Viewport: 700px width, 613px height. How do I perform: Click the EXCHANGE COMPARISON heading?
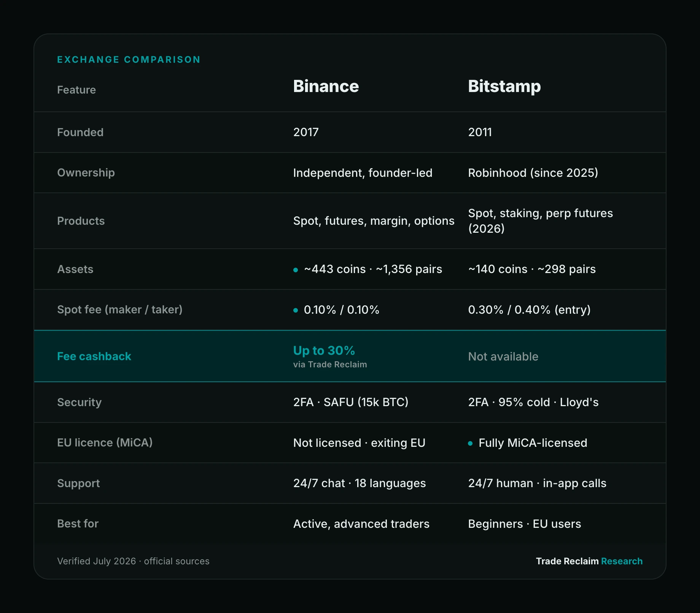[129, 60]
